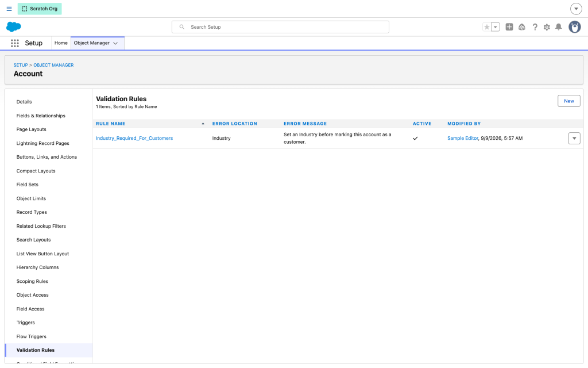The width and height of the screenshot is (588, 368).
Task: Click the Salesforce cloud logo
Action: (x=14, y=26)
